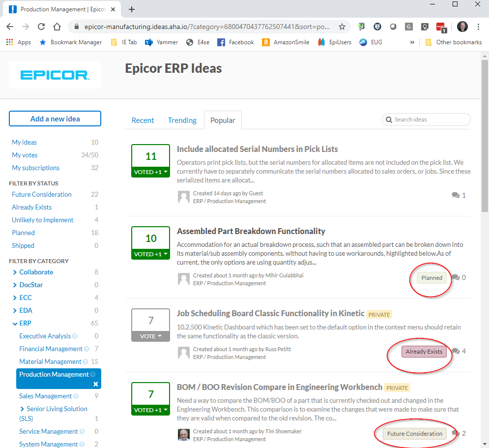Viewport: 489px width, 448px height.
Task: Open the Service Management category
Action: click(48, 431)
